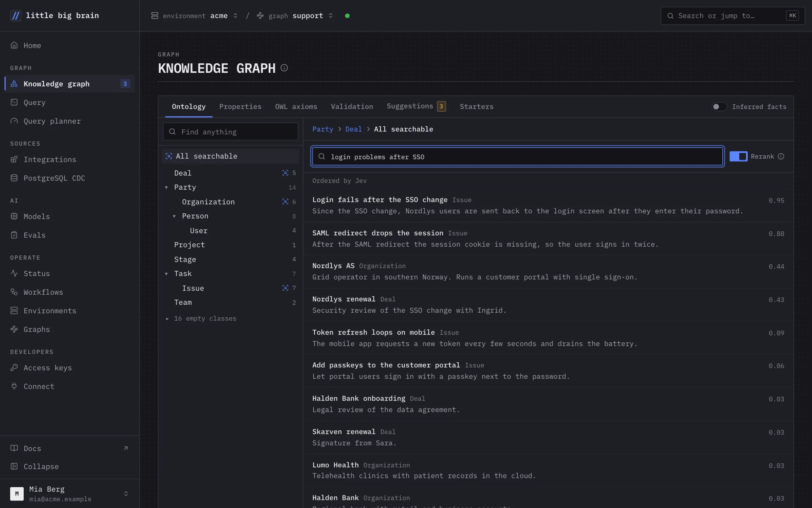Open the Environments server icon
Viewport: 812px width, 508px height.
(14, 310)
